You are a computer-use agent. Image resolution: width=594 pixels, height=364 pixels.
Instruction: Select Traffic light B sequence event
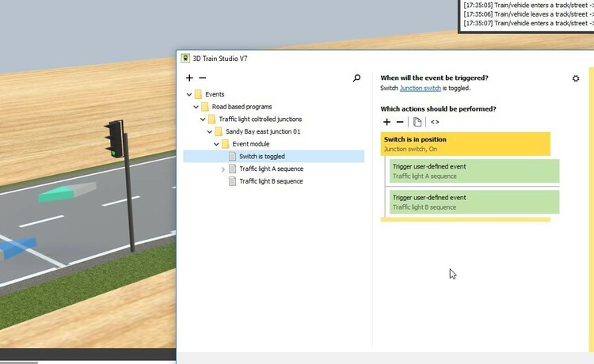tap(271, 181)
